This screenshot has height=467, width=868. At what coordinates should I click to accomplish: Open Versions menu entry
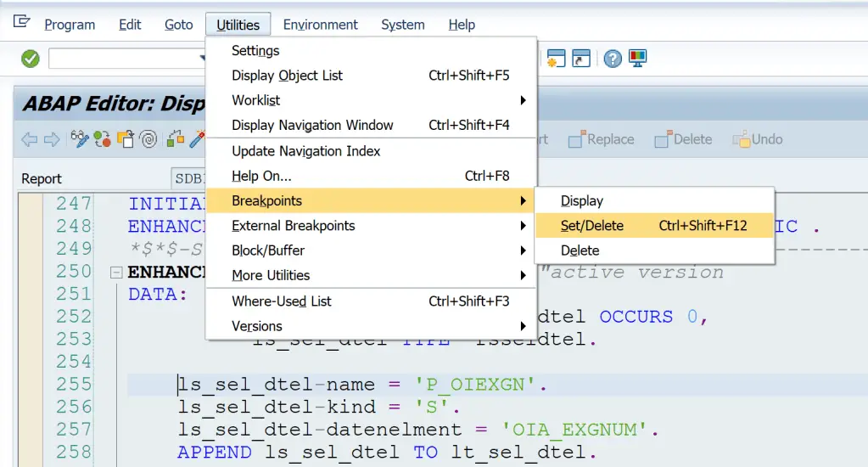[371, 326]
